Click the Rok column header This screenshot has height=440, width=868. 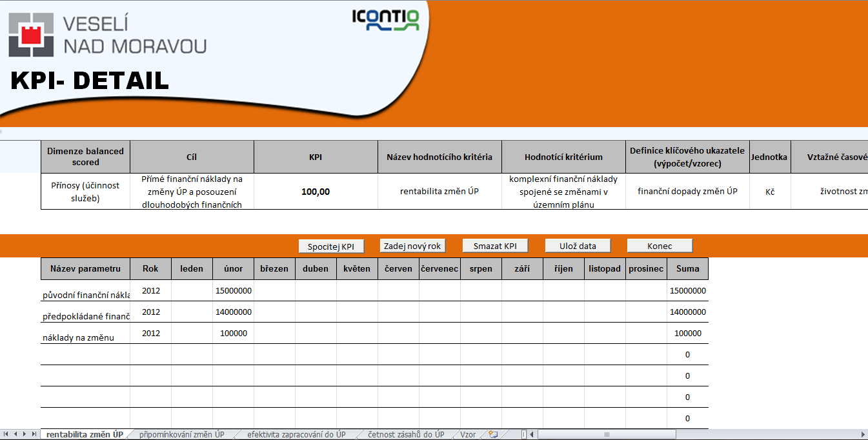pos(150,268)
